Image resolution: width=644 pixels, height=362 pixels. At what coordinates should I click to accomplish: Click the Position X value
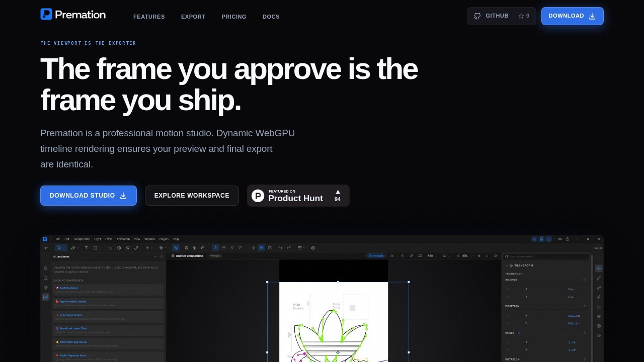tap(573, 316)
